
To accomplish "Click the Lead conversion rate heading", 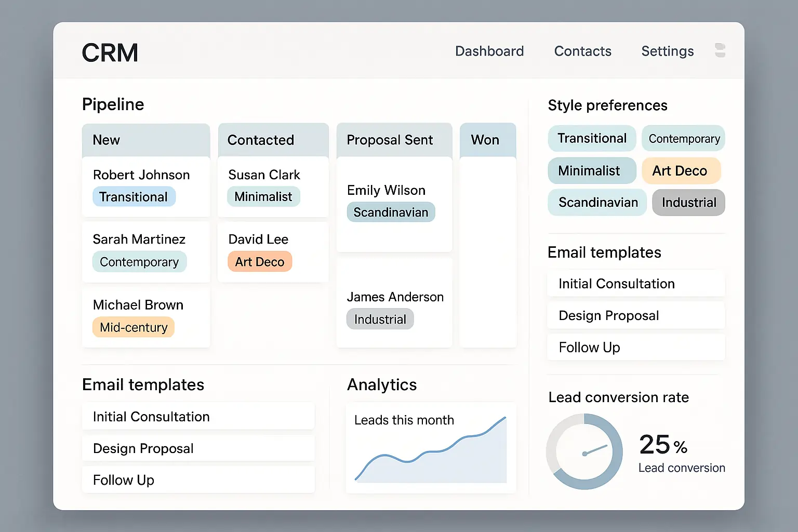I will (619, 397).
